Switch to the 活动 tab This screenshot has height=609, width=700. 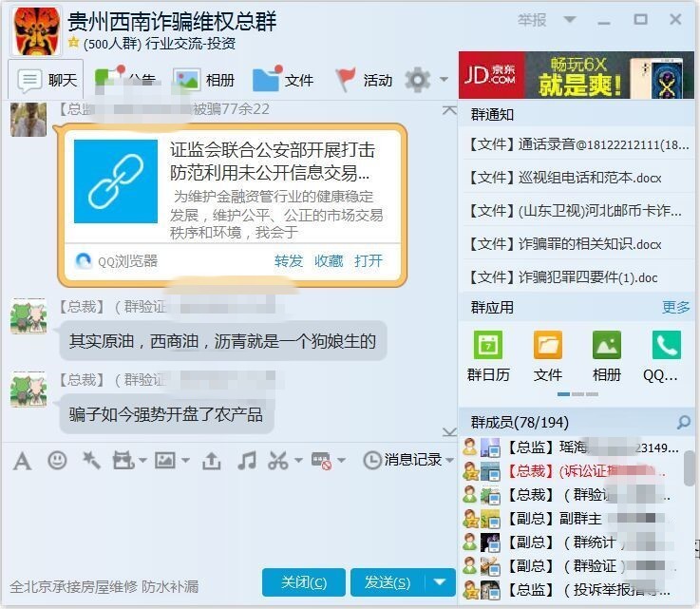tap(365, 80)
